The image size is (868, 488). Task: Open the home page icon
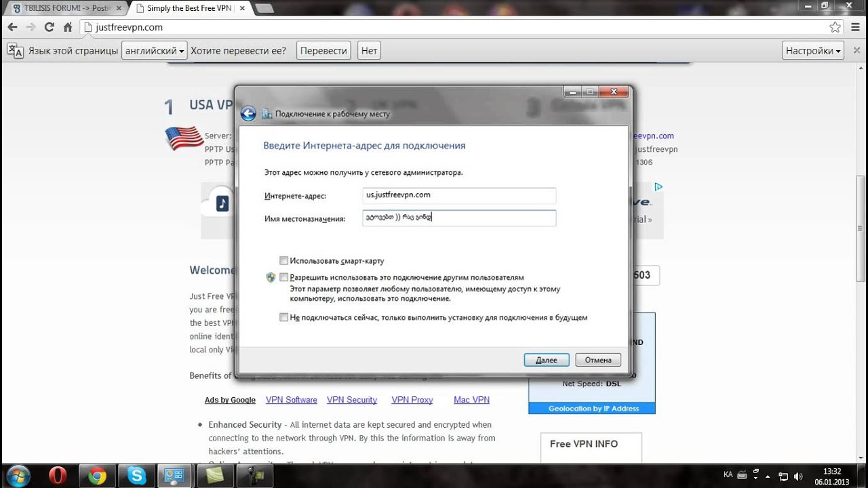click(67, 27)
